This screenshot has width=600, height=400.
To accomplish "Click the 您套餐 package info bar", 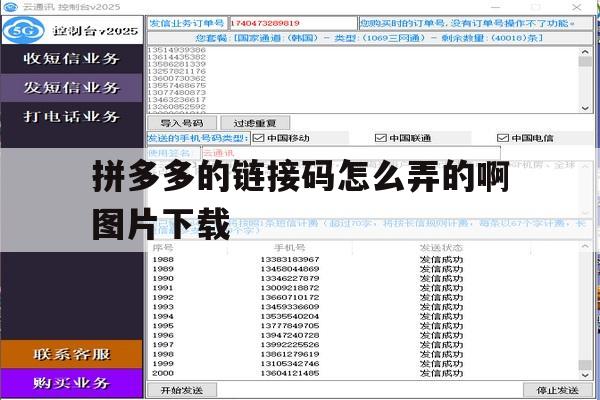I will [x=370, y=38].
